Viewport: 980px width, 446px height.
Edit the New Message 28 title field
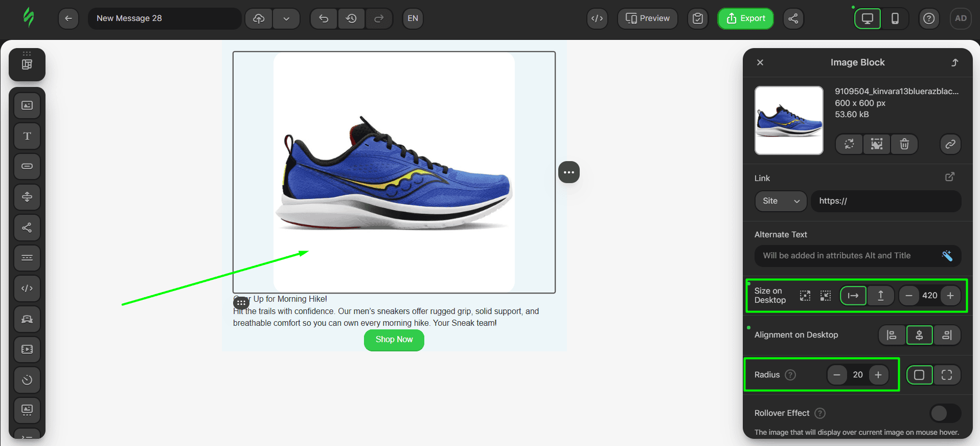click(x=165, y=18)
